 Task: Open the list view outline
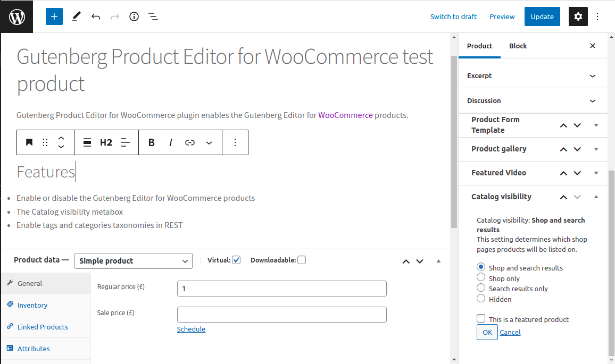(153, 16)
